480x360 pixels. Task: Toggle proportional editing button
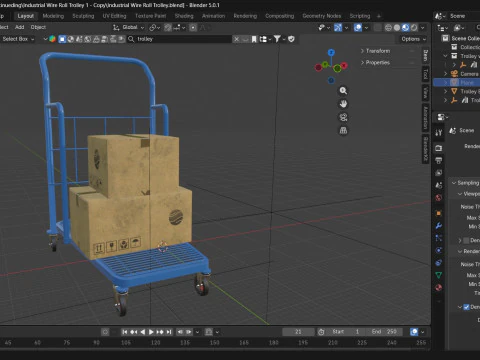193,28
